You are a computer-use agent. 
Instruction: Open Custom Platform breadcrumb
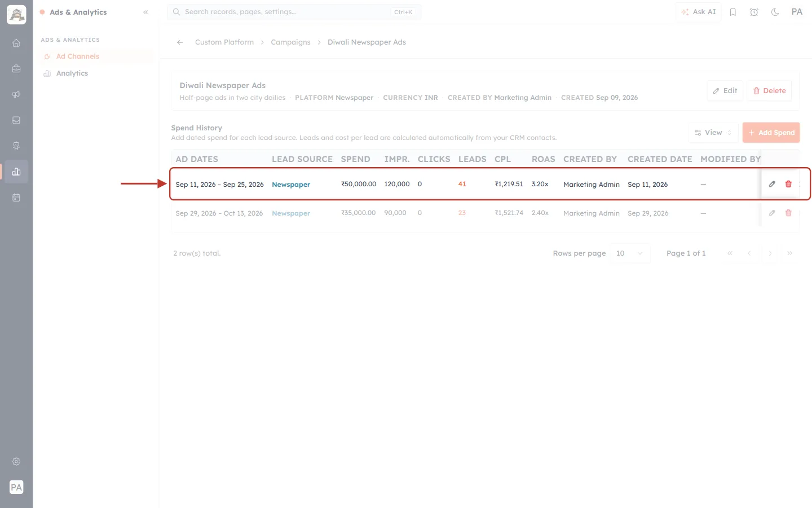pos(224,42)
